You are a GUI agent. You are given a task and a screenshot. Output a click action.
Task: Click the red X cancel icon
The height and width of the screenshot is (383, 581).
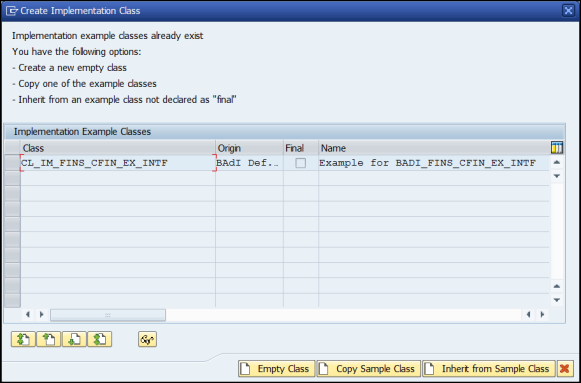coord(565,369)
